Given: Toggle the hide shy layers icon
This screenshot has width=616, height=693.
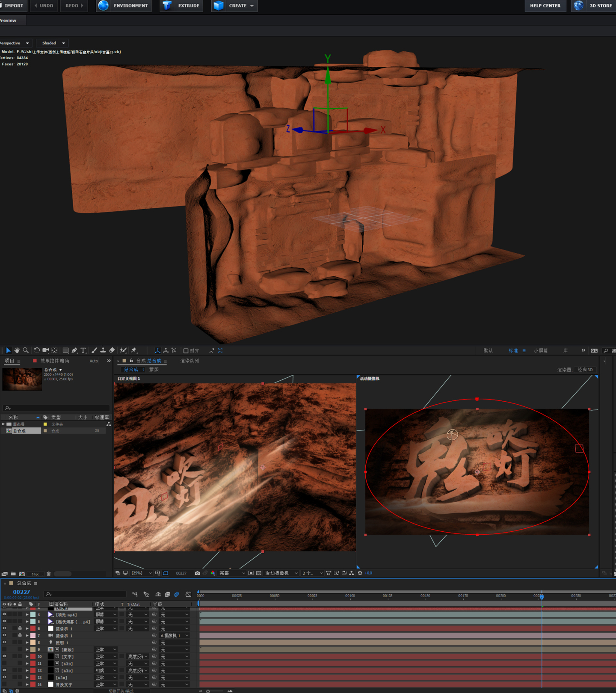Looking at the screenshot, I should tap(158, 594).
